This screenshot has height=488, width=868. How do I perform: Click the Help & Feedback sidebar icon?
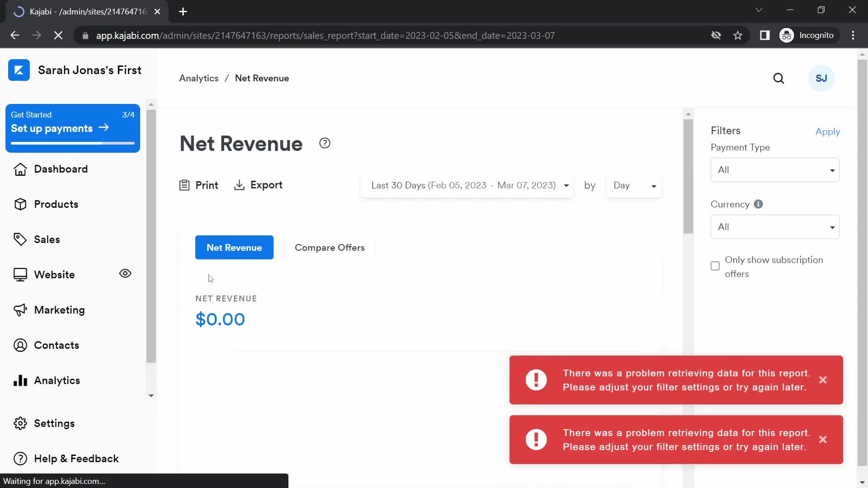[x=20, y=458]
